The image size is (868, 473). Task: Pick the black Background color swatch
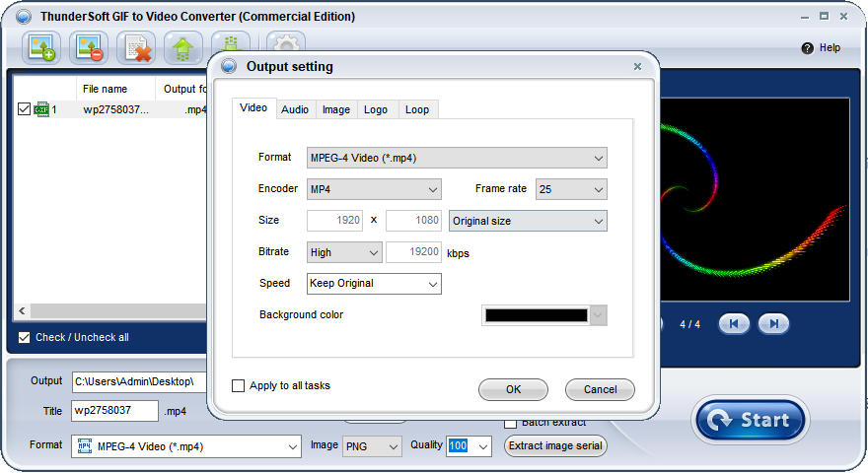click(536, 315)
